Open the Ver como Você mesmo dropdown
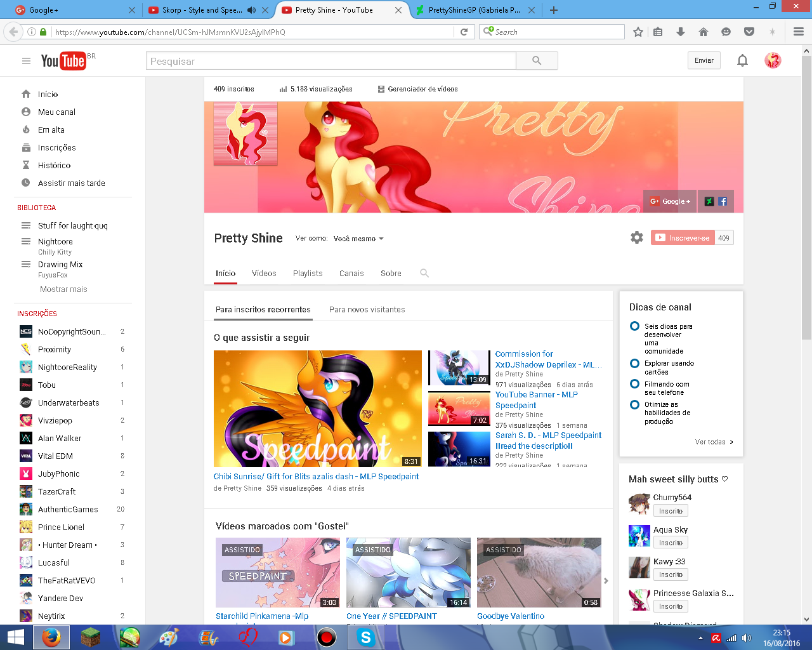This screenshot has height=650, width=812. [358, 239]
